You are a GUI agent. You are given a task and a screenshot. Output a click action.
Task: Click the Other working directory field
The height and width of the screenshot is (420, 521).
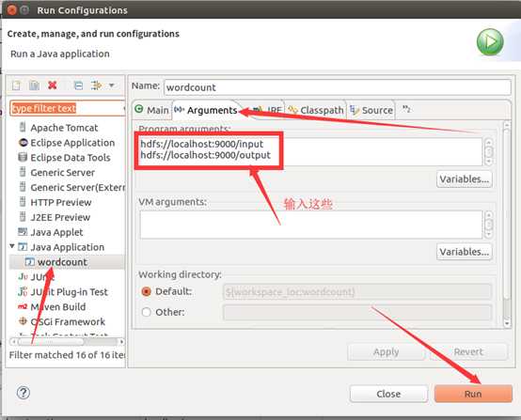point(357,313)
